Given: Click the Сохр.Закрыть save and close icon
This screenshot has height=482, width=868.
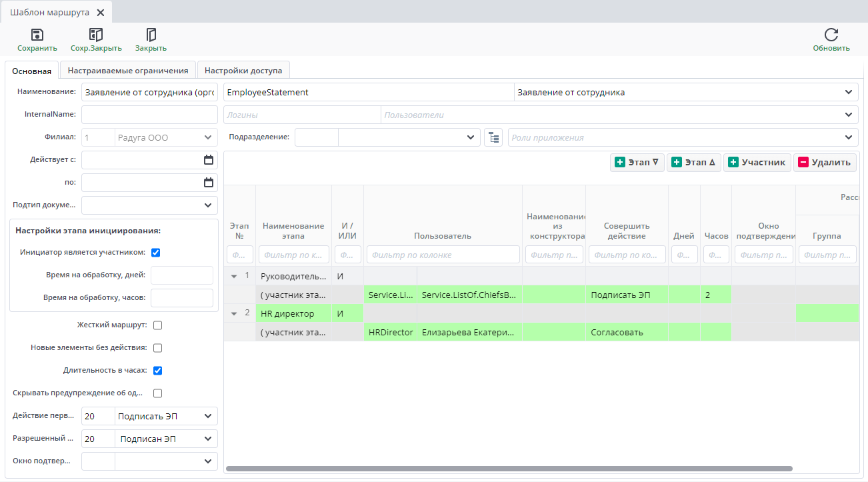Looking at the screenshot, I should [x=96, y=35].
